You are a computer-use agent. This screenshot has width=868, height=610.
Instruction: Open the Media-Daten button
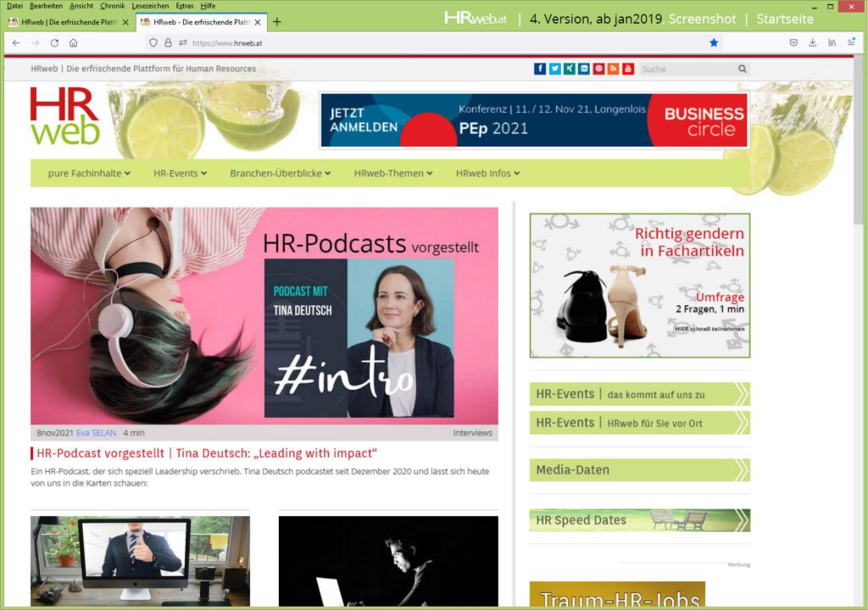point(640,470)
